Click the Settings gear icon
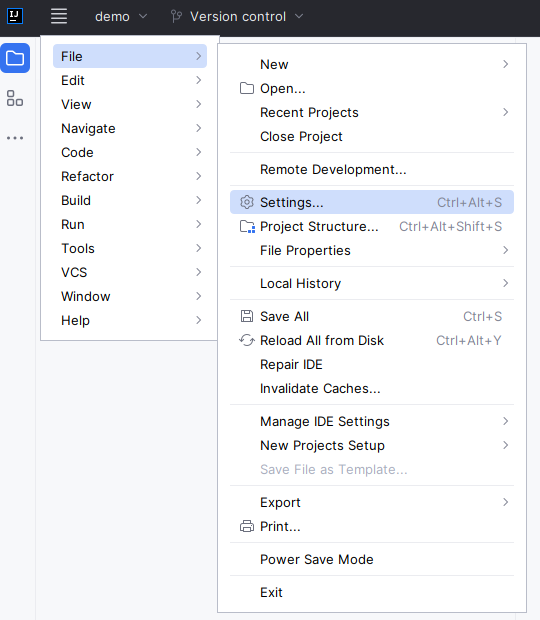The width and height of the screenshot is (540, 620). [x=247, y=202]
